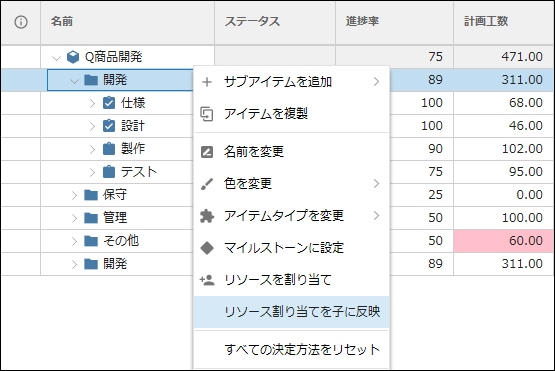Click the diamond icon for マイルストーンに設定
Viewport: 555px width, 371px height.
(207, 248)
